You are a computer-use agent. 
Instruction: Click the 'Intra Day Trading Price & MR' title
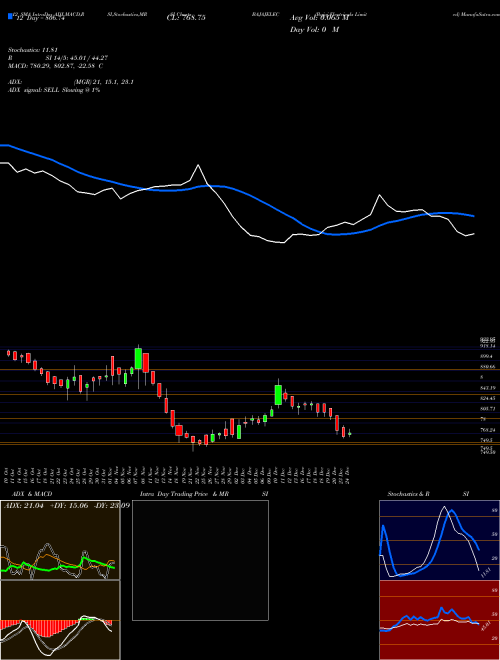pyautogui.click(x=185, y=494)
